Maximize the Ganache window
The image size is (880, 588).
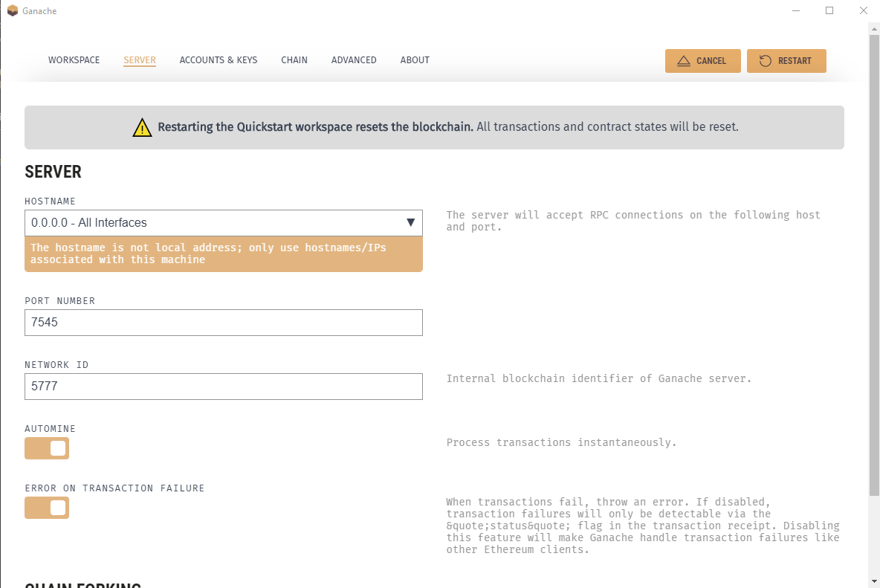829,10
